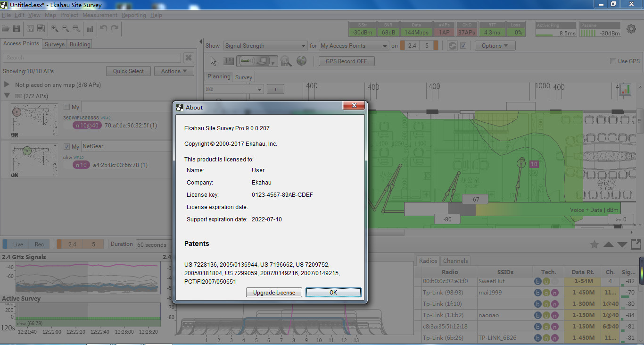Open the My Access Points dropdown
The width and height of the screenshot is (644, 345).
[x=354, y=46]
